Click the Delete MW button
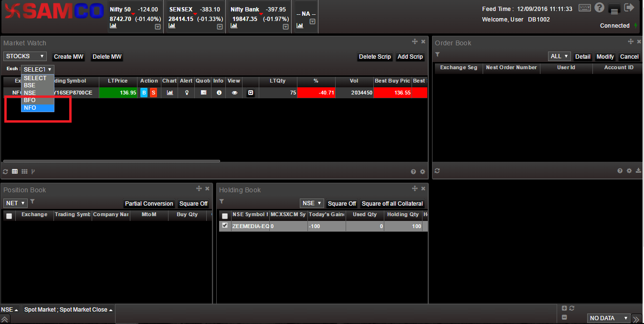This screenshot has height=324, width=644. click(107, 57)
